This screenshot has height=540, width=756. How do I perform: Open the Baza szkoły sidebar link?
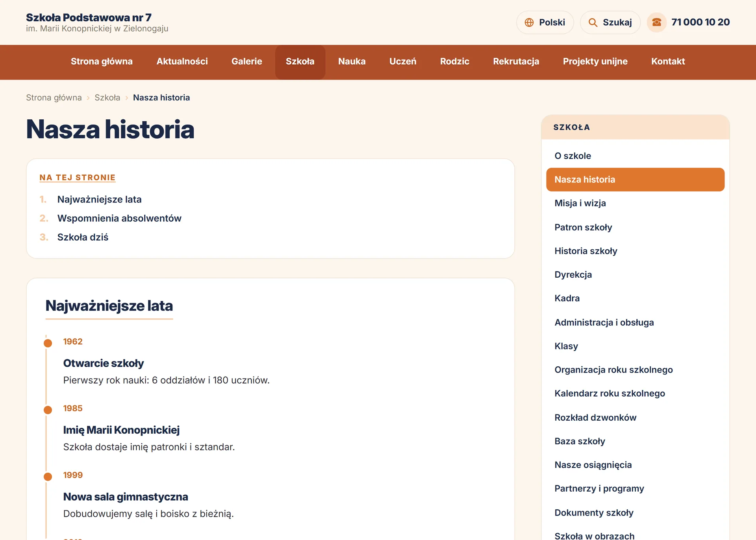point(635,441)
